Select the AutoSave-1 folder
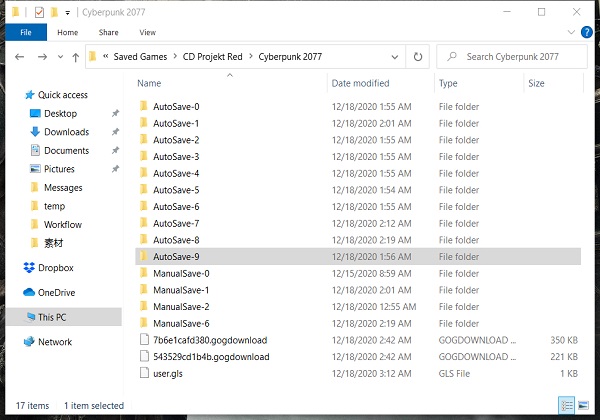600x420 pixels. (176, 124)
